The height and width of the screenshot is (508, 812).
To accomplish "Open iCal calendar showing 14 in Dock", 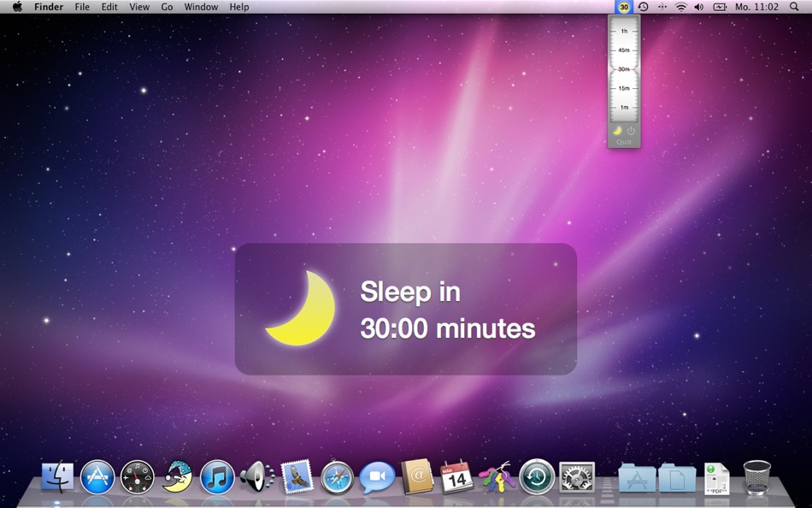I will coord(456,476).
